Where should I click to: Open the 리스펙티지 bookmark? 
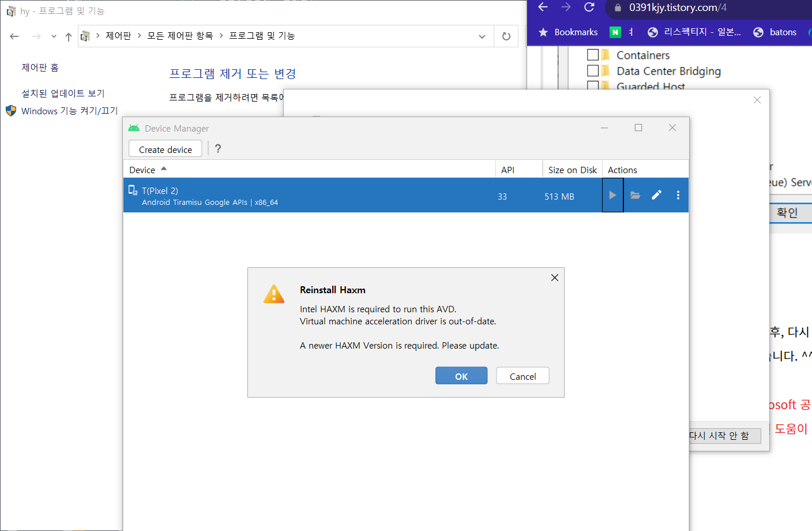pyautogui.click(x=694, y=32)
